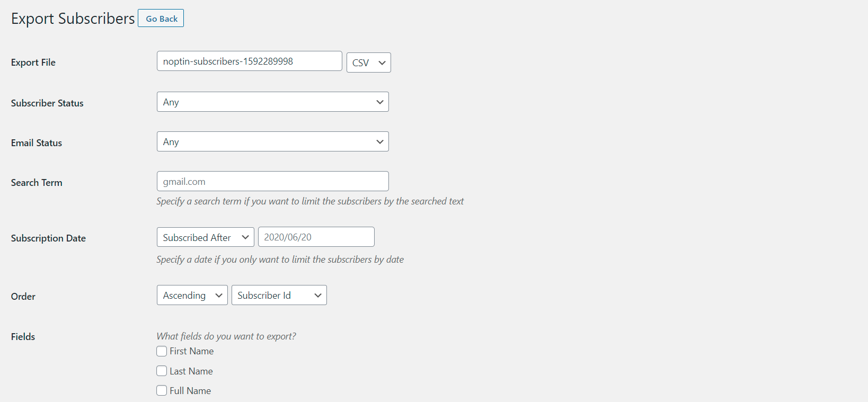
Task: Open the Email Status dropdown
Action: pyautogui.click(x=272, y=141)
